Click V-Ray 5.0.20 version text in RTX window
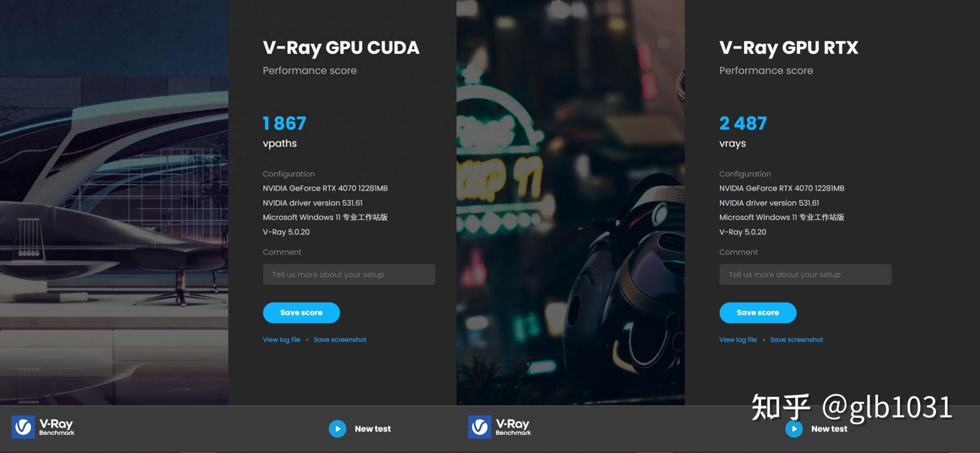 743,232
